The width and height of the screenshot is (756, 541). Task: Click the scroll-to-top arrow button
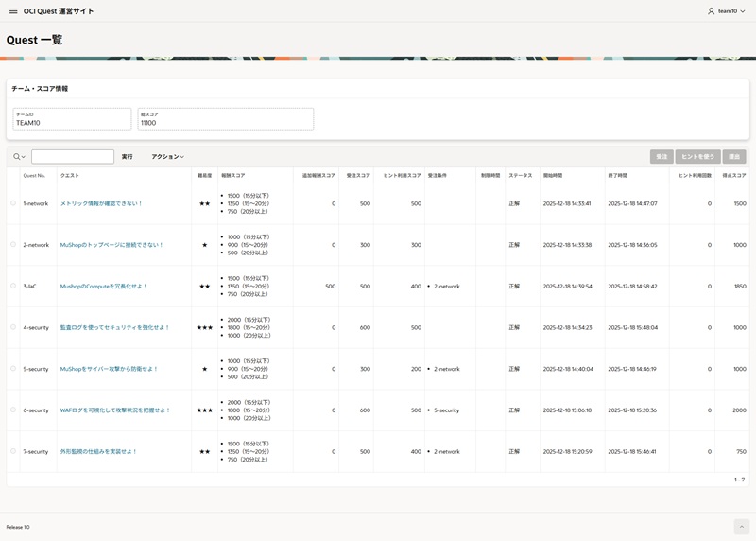pyautogui.click(x=741, y=527)
